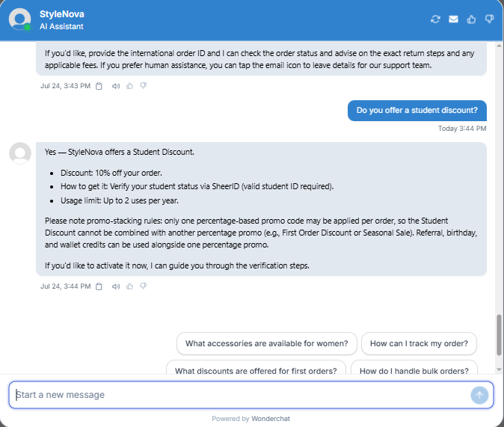
Task: Click the 'StyleNova' title in header
Action: coord(62,14)
